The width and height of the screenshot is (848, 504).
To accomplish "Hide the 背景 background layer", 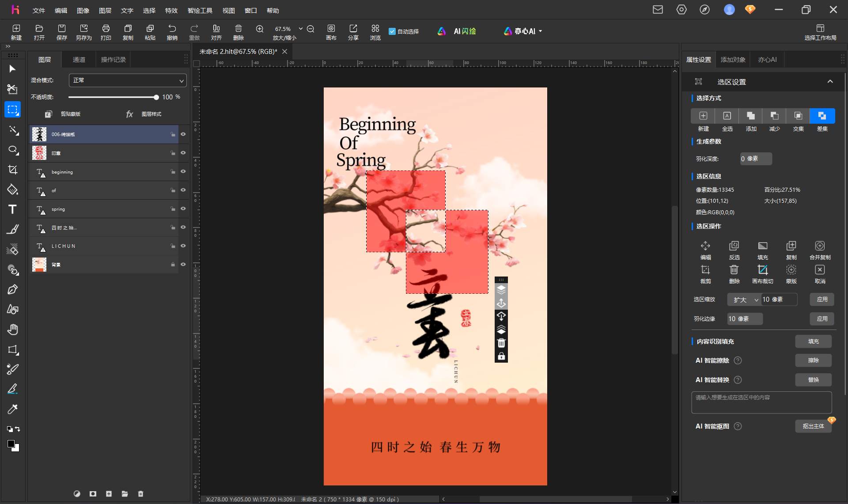I will click(183, 264).
